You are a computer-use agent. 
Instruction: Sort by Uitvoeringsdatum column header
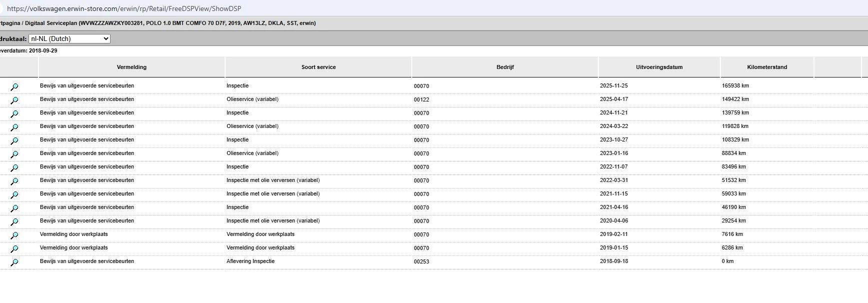click(659, 67)
